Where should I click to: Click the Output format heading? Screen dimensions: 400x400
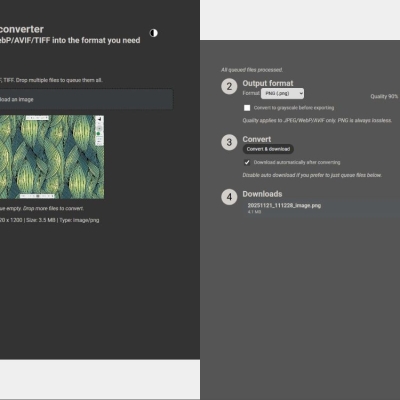(268, 83)
